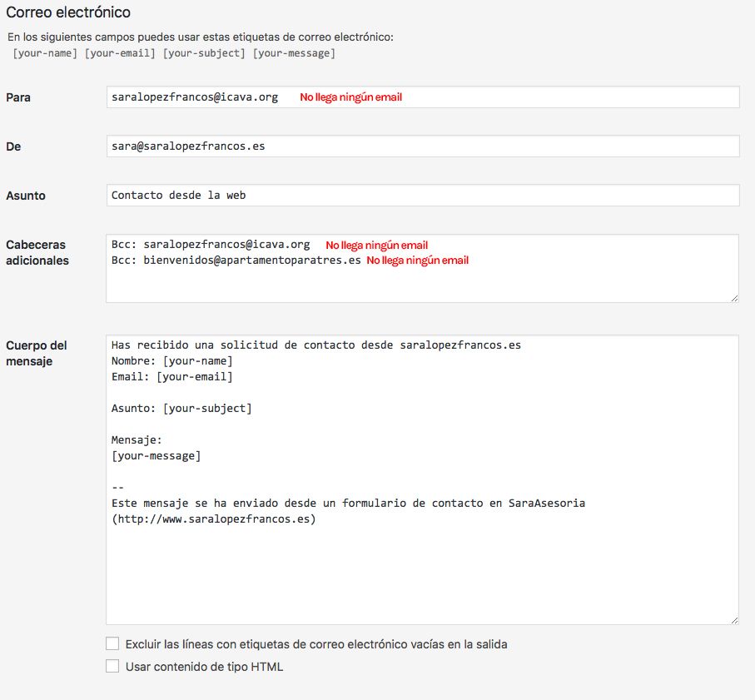Viewport: 755px width, 700px height.
Task: Enable Usar contenido de tipo HTML checkbox
Action: tap(112, 667)
